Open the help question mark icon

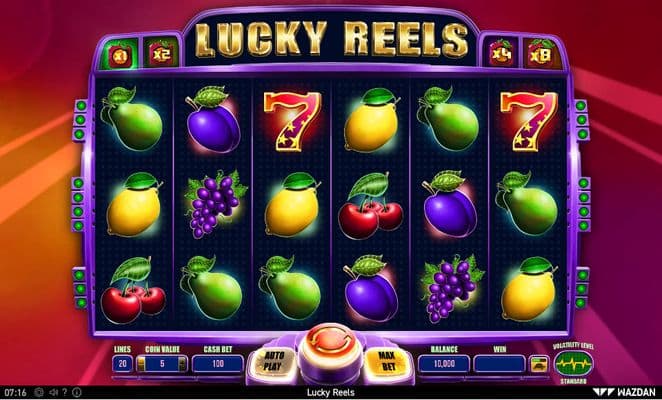click(65, 392)
